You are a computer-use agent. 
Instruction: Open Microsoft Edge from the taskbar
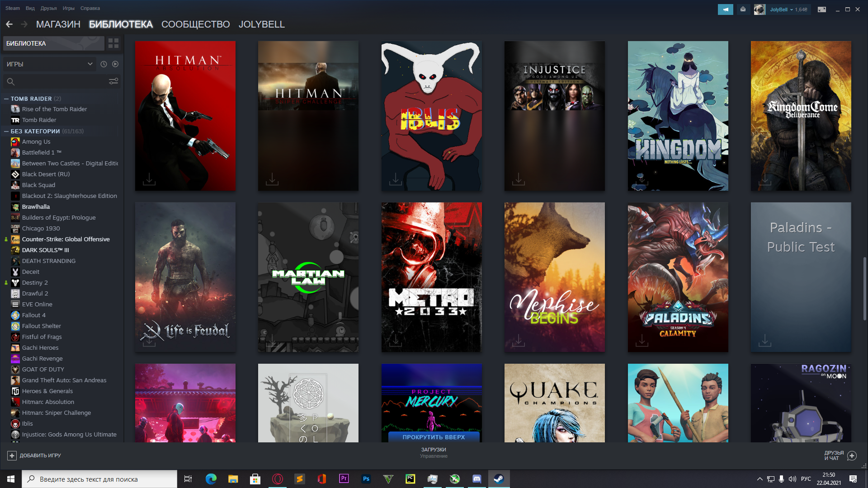click(x=211, y=479)
